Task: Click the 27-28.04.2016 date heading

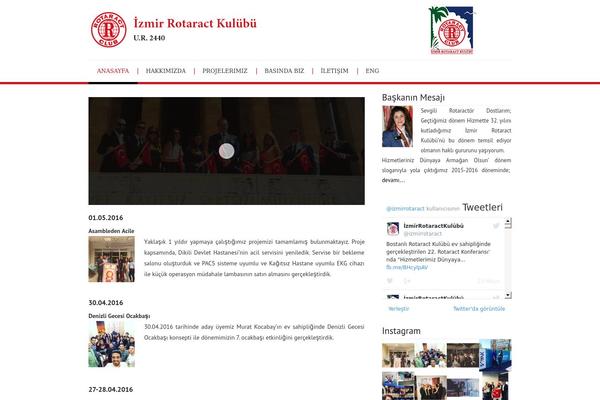Action: click(x=111, y=390)
